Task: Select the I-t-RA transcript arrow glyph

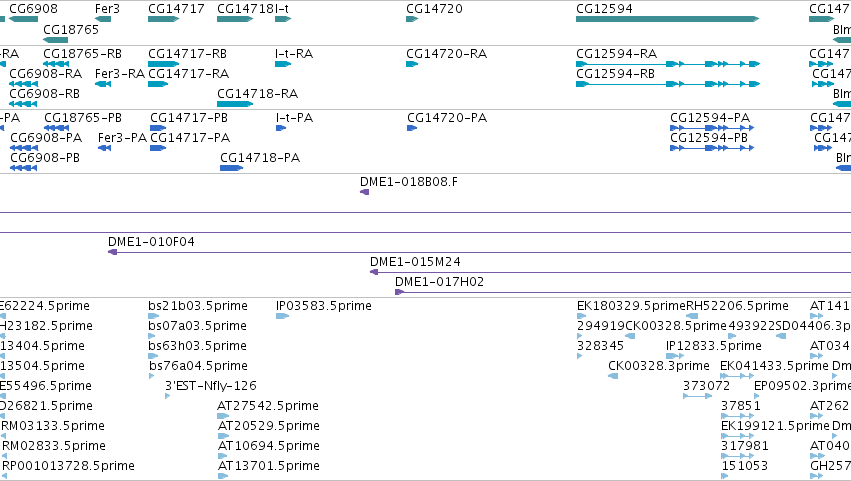Action: pos(283,64)
